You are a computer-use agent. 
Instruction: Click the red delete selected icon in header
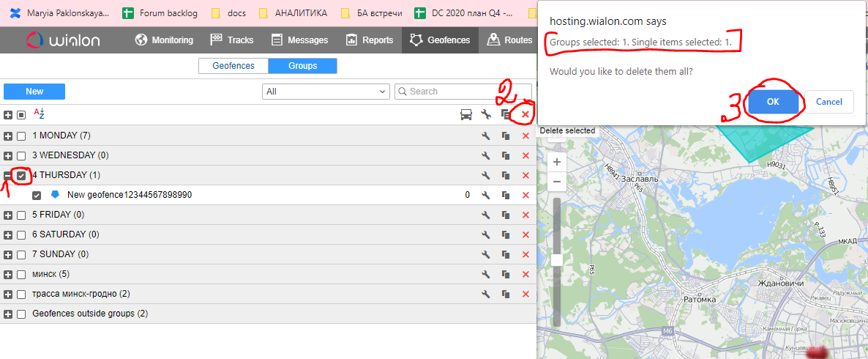coord(525,114)
